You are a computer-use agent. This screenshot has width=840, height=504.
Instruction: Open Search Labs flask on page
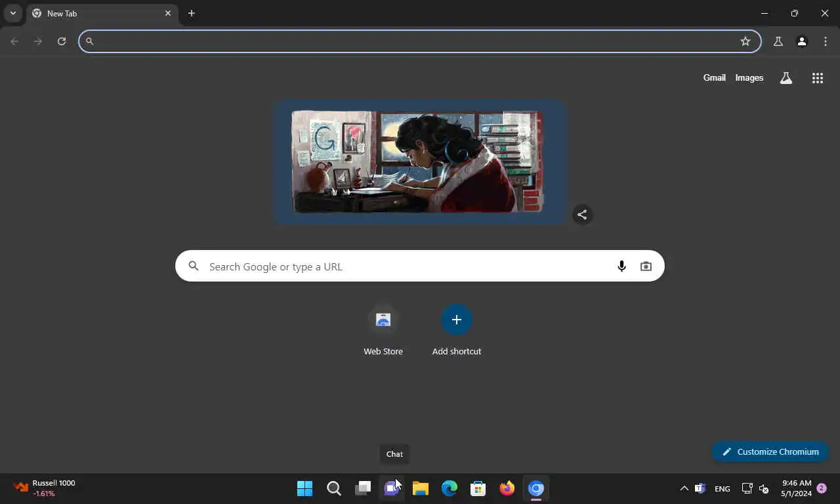click(786, 78)
